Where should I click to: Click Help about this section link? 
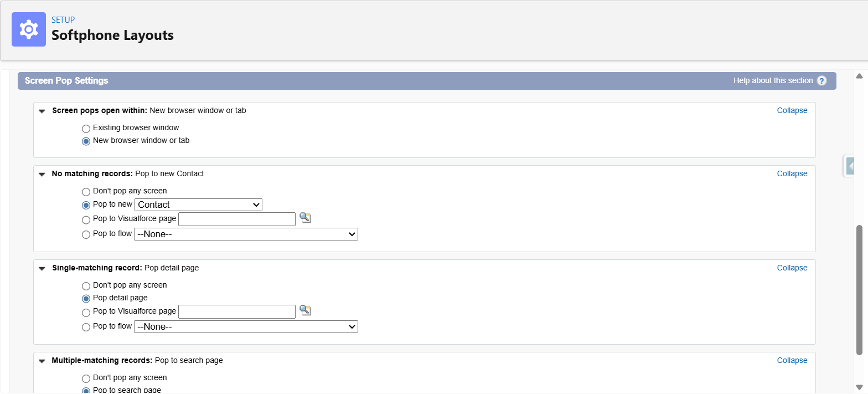coord(773,81)
